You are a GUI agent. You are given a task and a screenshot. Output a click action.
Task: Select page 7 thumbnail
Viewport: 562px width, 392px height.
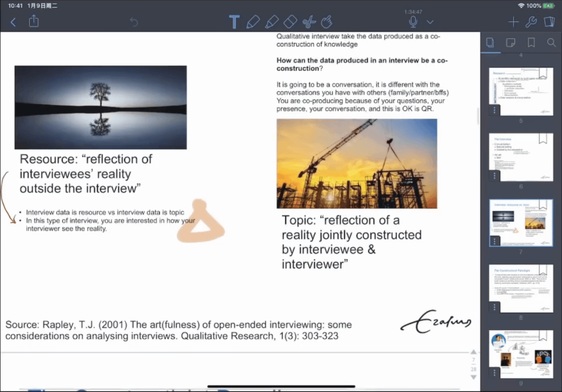tap(521, 223)
